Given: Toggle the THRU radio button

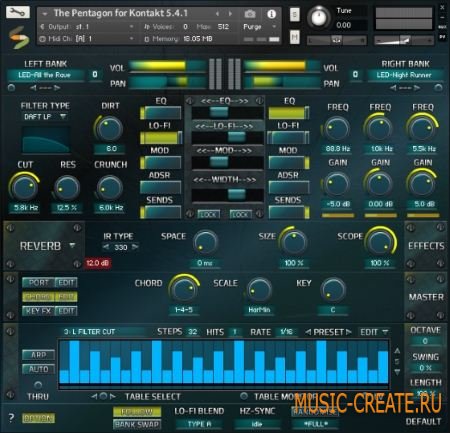Looking at the screenshot, I should 38,385.
